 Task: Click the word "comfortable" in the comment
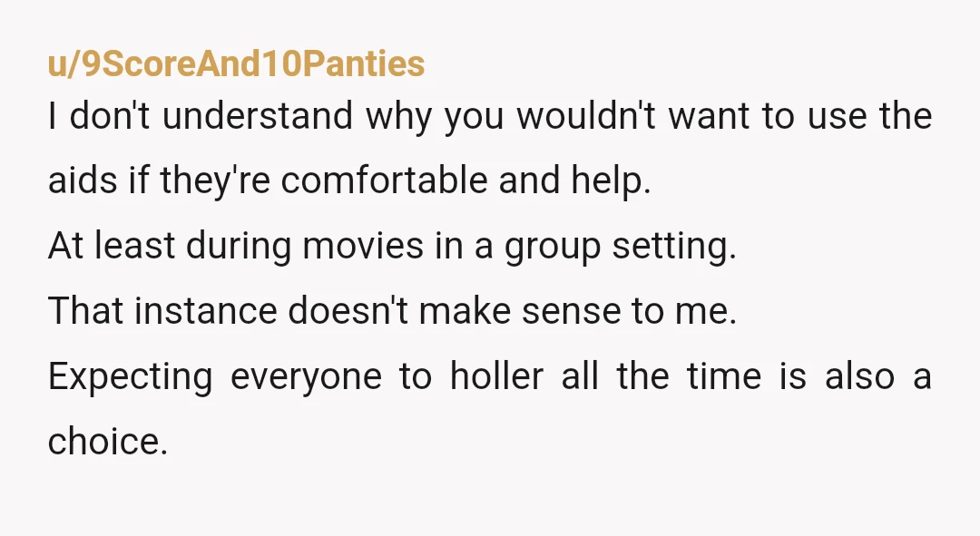(384, 180)
